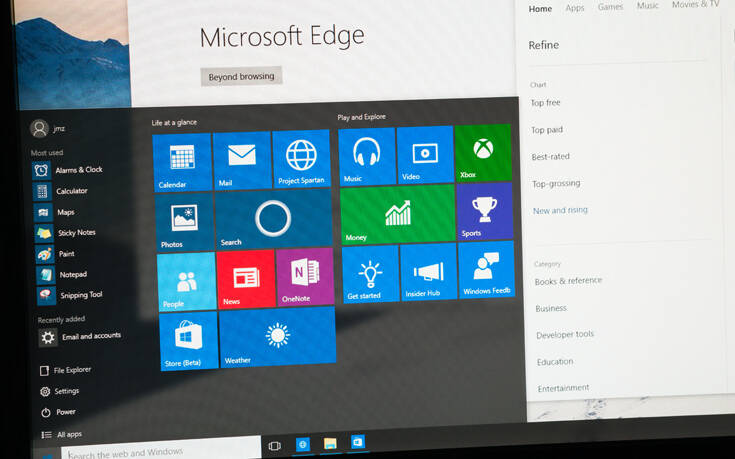The image size is (735, 459).
Task: Click the Life at a glance group heading
Action: pyautogui.click(x=174, y=122)
